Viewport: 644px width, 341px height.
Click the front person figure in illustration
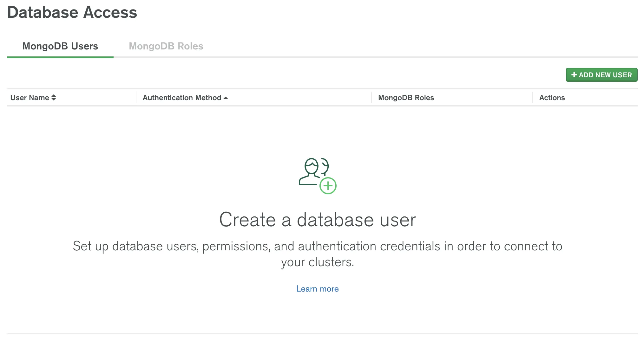coord(310,171)
